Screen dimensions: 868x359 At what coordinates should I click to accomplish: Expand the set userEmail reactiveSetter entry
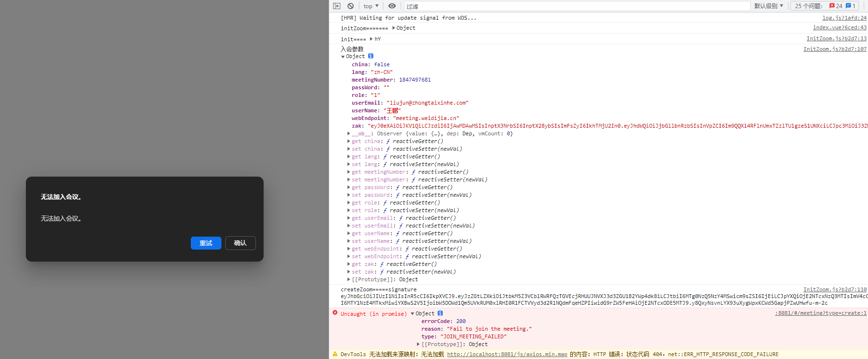pyautogui.click(x=348, y=226)
